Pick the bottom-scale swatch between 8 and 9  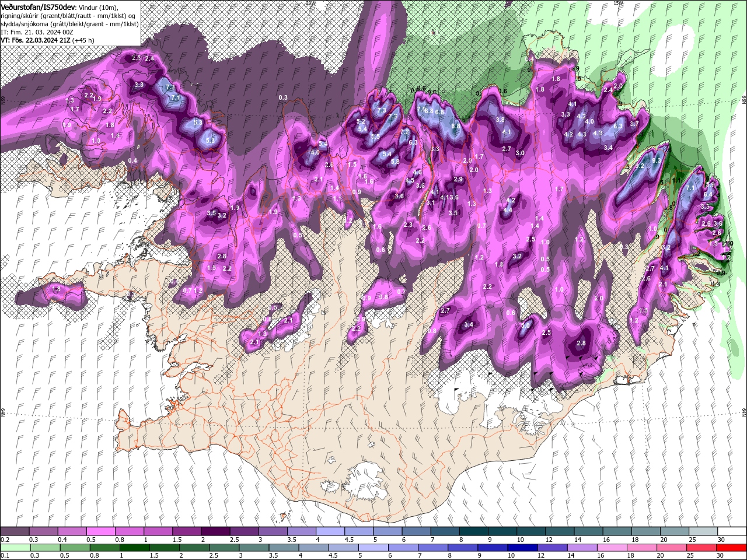(x=462, y=548)
